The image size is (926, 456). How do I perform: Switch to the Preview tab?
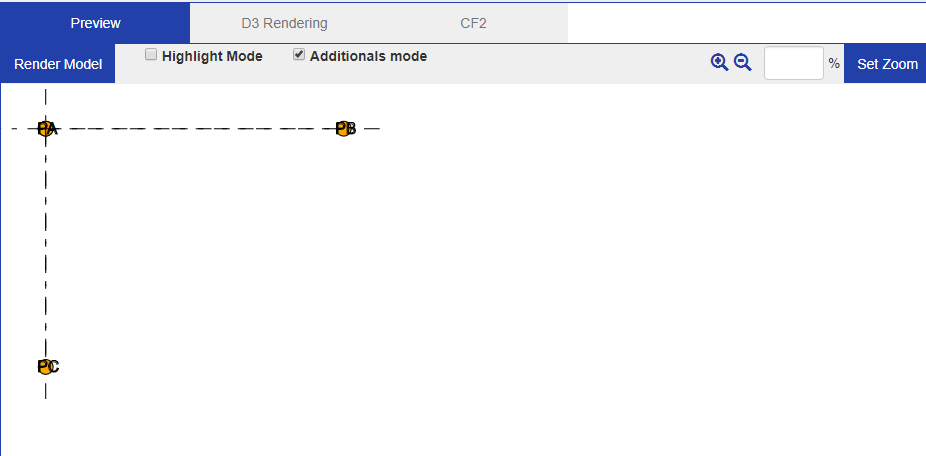point(95,23)
